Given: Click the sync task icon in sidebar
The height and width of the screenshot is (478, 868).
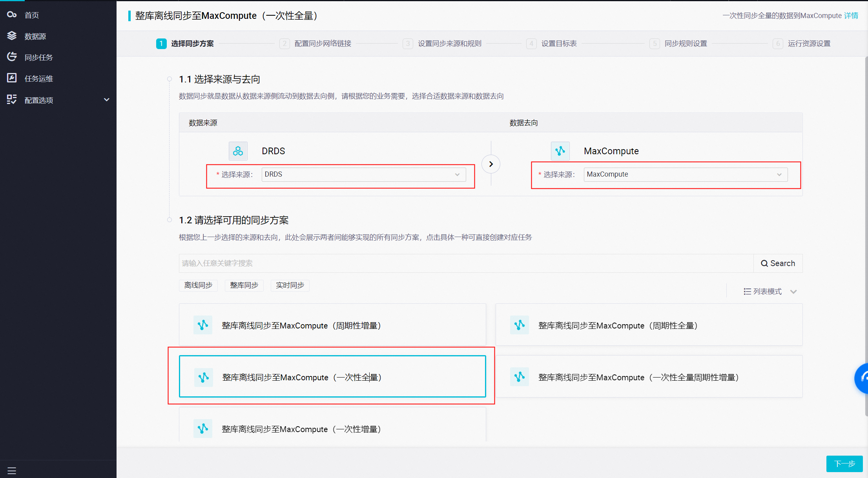Looking at the screenshot, I should [12, 57].
